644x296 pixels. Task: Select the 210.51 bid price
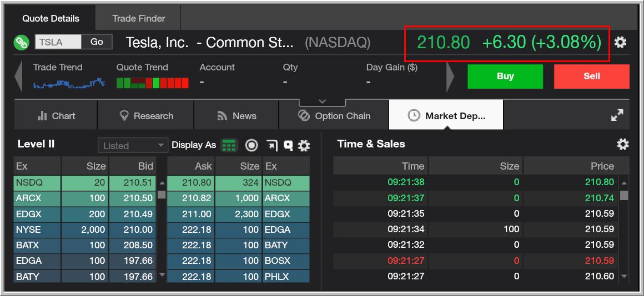pyautogui.click(x=132, y=182)
